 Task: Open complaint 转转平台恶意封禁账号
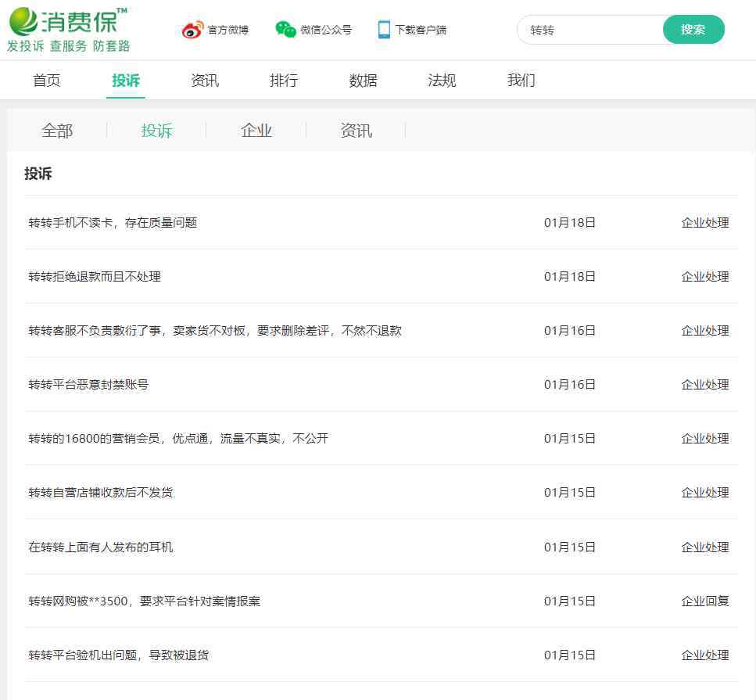88,385
